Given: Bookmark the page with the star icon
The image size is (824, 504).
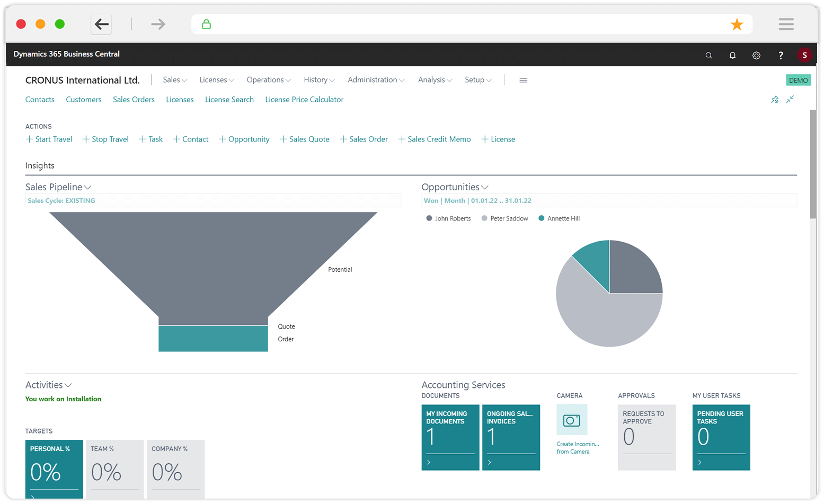Looking at the screenshot, I should coord(737,24).
